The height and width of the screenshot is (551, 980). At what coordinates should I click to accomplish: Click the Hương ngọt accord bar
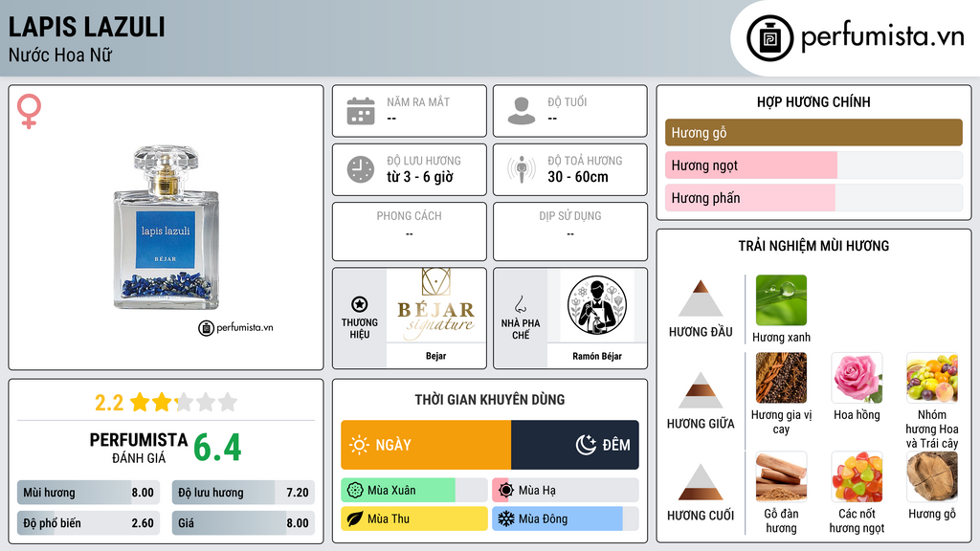[x=813, y=165]
